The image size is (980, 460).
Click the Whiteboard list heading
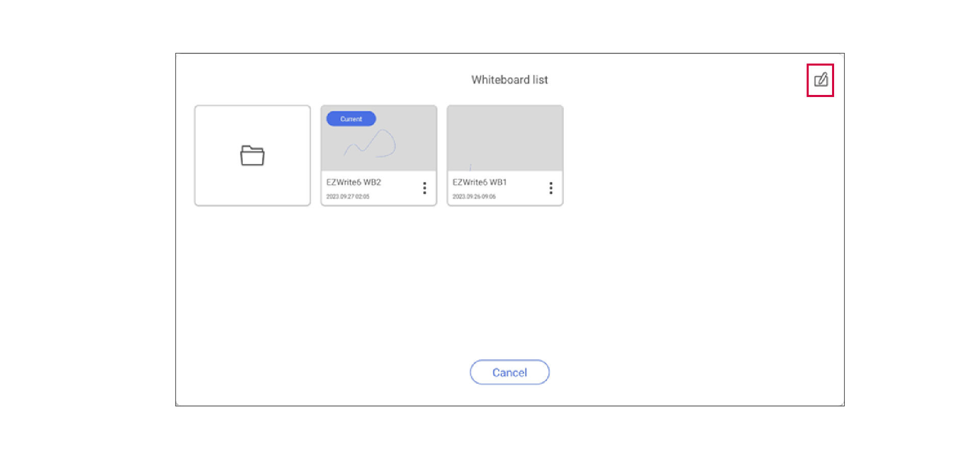pyautogui.click(x=509, y=80)
